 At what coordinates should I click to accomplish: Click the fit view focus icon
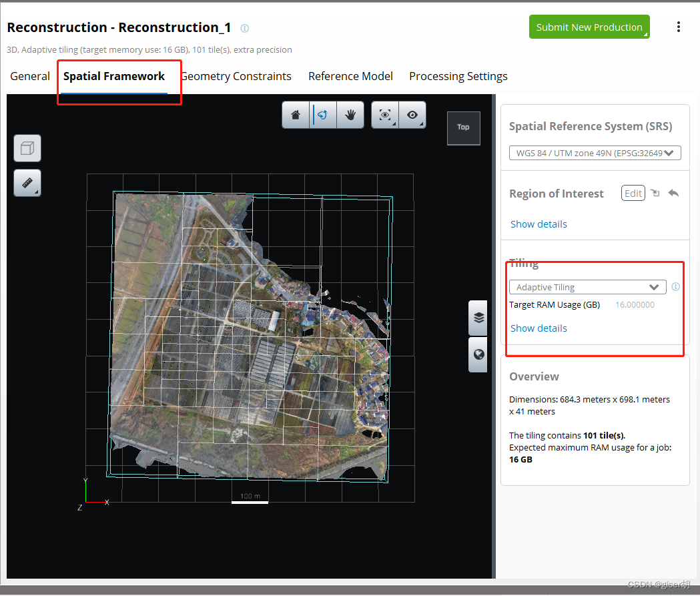(385, 115)
